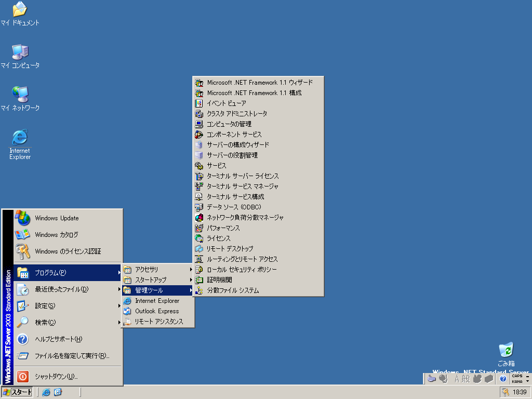Select シャットダウン(U)... in Start menu
The width and height of the screenshot is (532, 399).
68,376
